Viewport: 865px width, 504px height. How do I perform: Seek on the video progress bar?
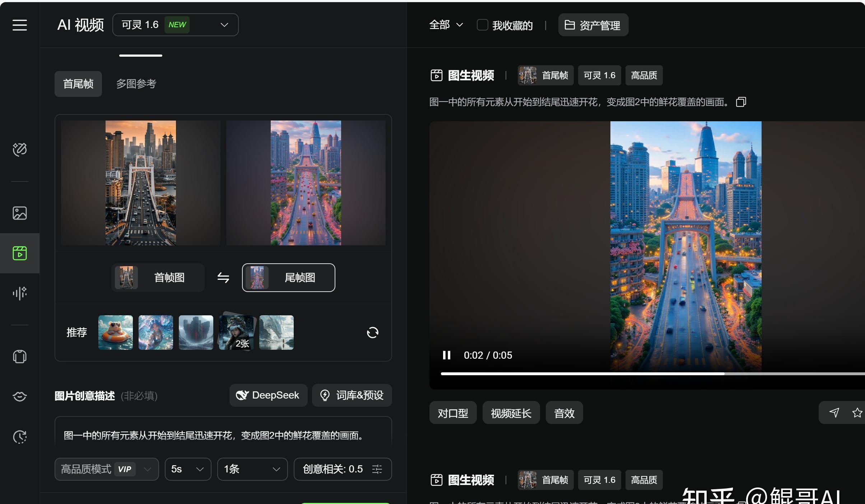point(646,374)
